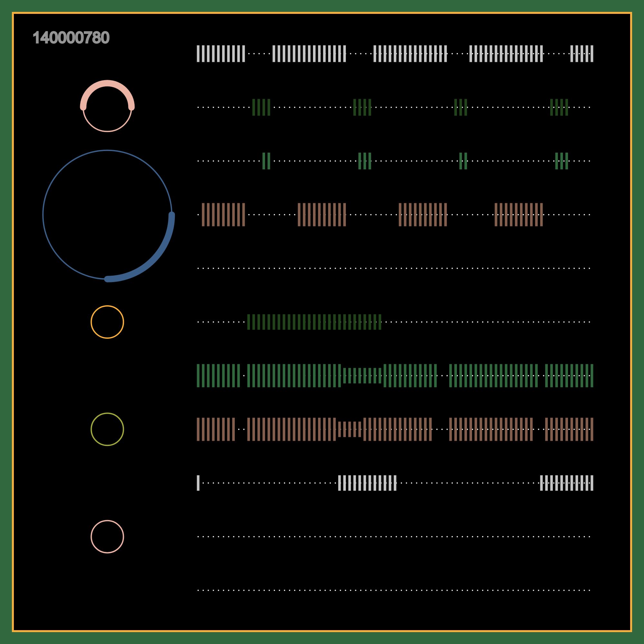Click the last white bar block on top row

pos(582,54)
